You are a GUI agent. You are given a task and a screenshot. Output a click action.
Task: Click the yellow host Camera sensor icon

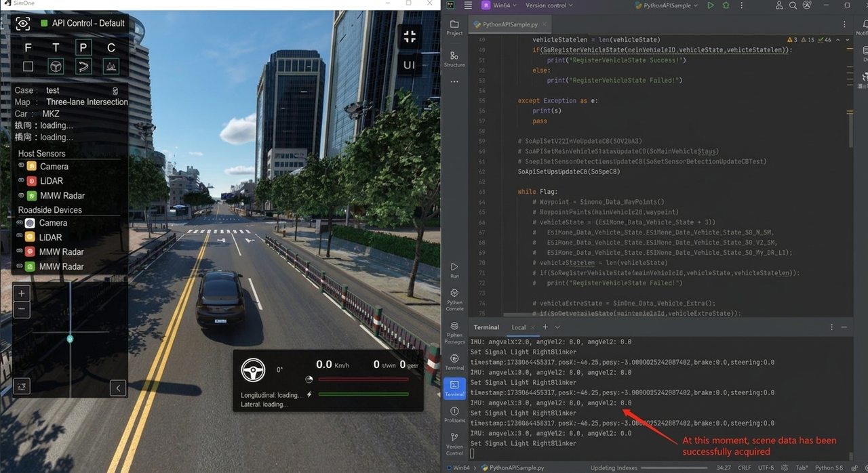click(31, 166)
